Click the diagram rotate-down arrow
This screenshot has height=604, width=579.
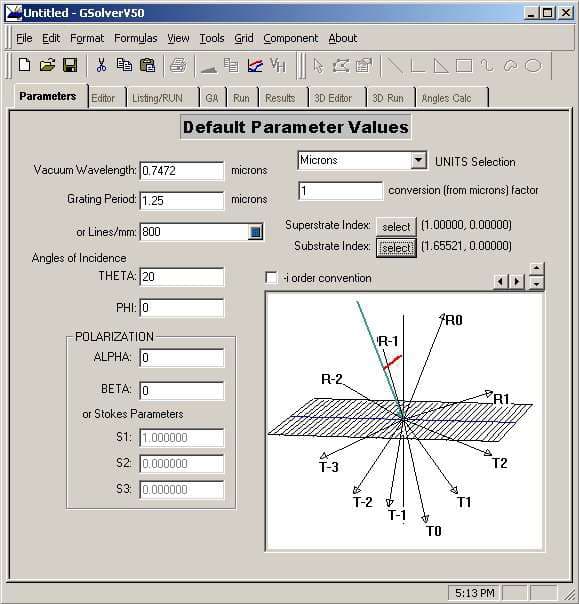point(537,284)
